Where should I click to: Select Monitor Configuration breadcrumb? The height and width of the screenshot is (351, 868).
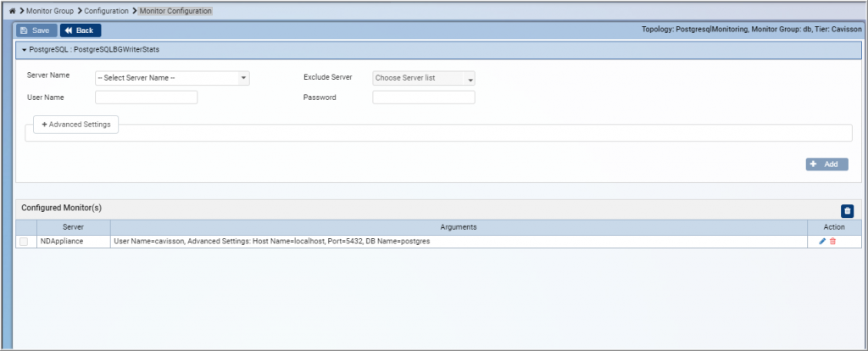coord(175,11)
